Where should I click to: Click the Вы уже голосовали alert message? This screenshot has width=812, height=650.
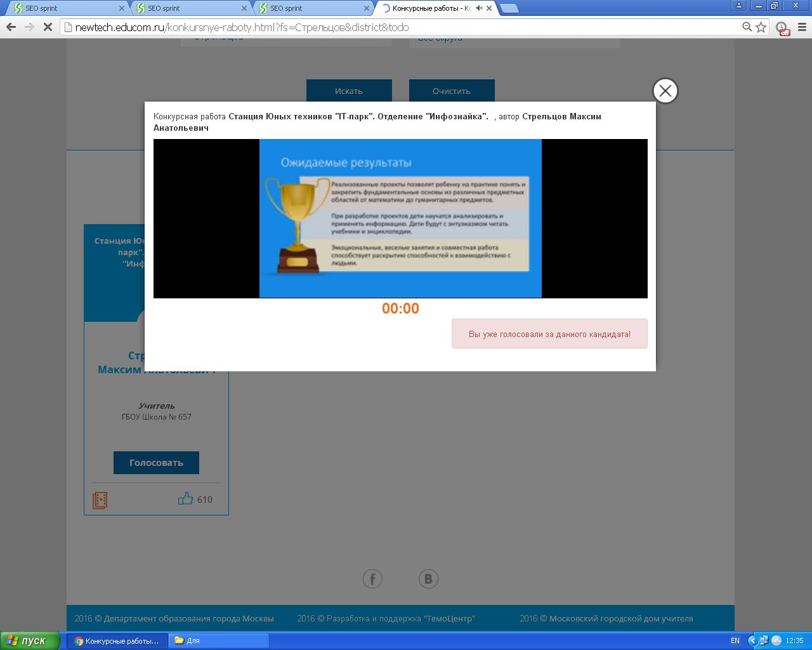coord(549,334)
